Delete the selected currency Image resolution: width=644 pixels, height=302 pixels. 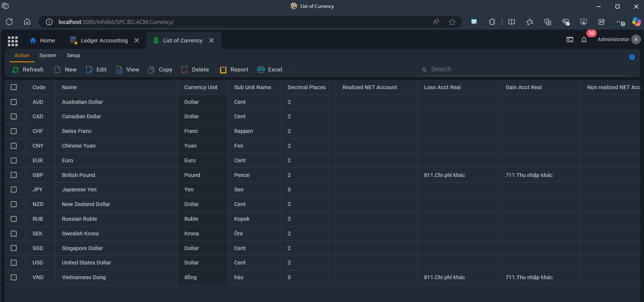[195, 70]
